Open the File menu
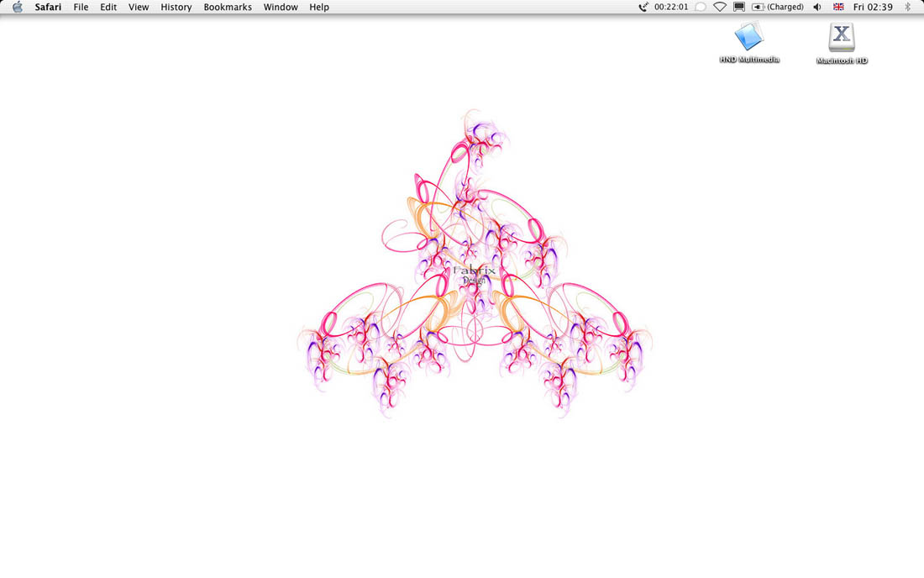Image resolution: width=924 pixels, height=578 pixels. 81,7
